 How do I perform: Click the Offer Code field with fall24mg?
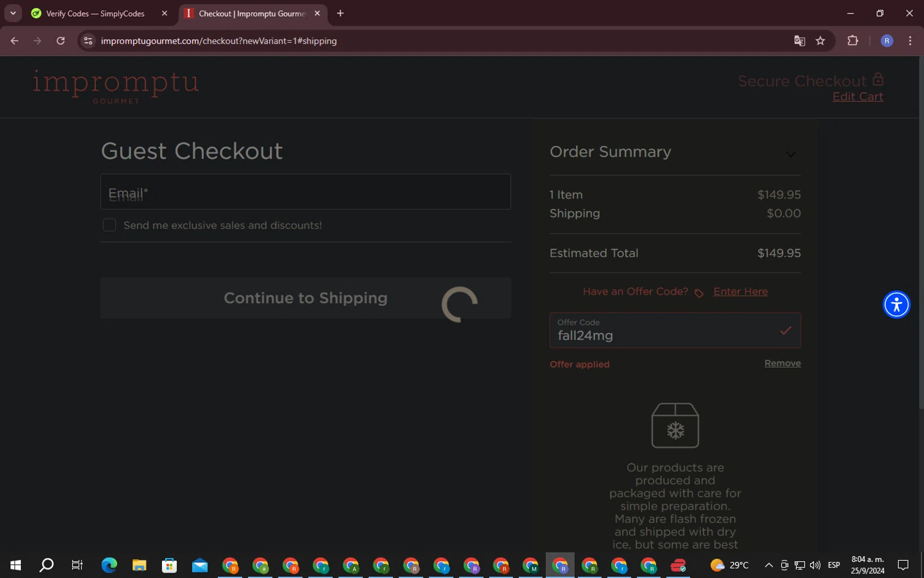point(675,330)
